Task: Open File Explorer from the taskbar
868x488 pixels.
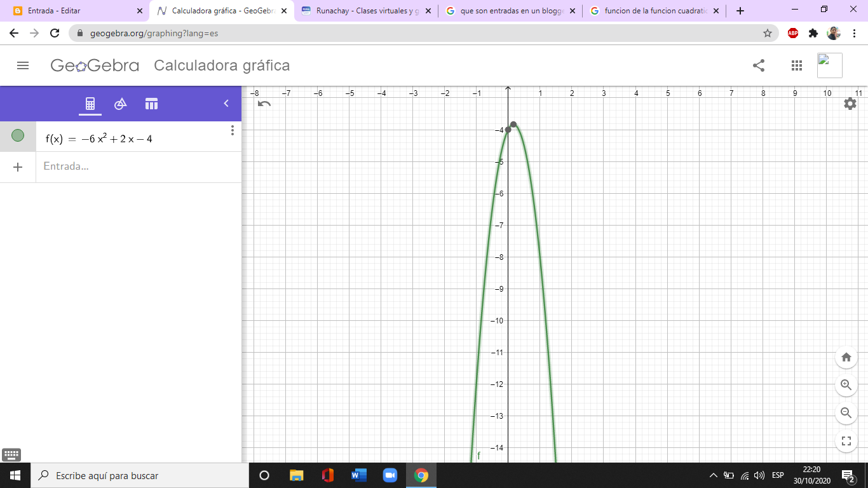Action: (x=296, y=475)
